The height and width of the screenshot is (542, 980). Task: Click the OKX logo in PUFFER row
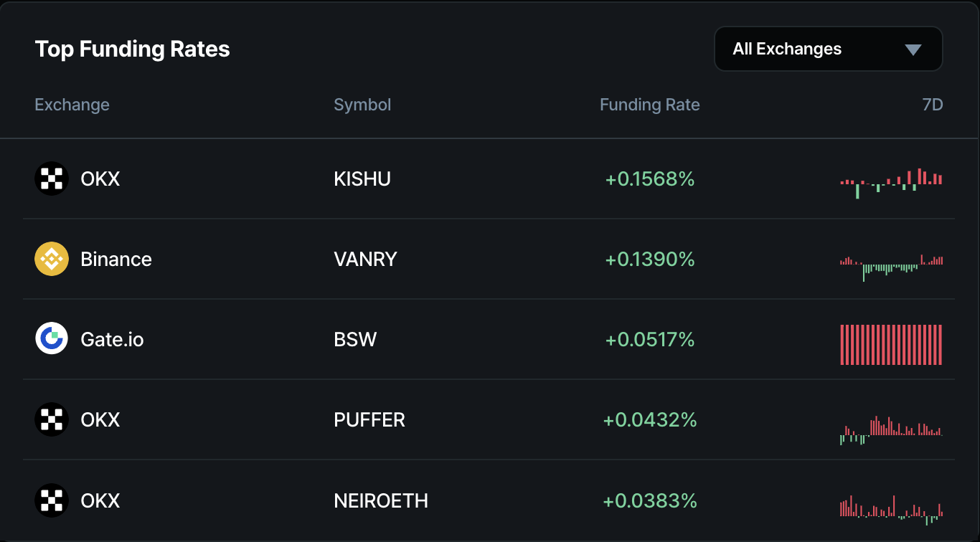pos(52,419)
